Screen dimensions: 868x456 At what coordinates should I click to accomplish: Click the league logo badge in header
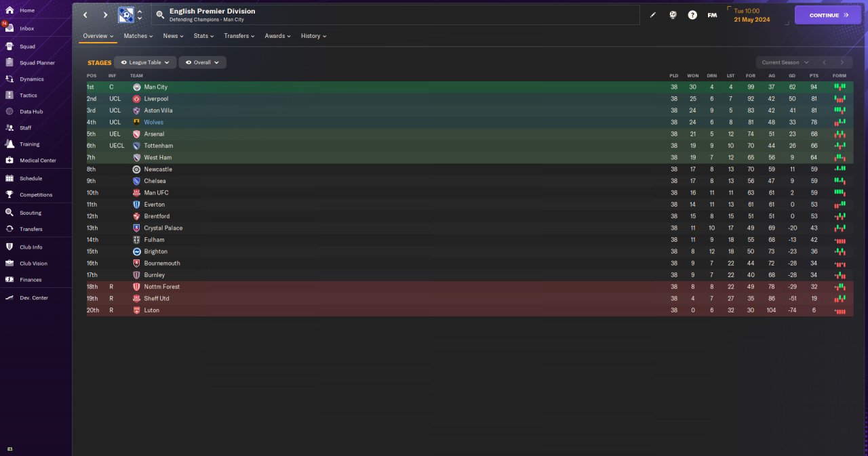[126, 15]
